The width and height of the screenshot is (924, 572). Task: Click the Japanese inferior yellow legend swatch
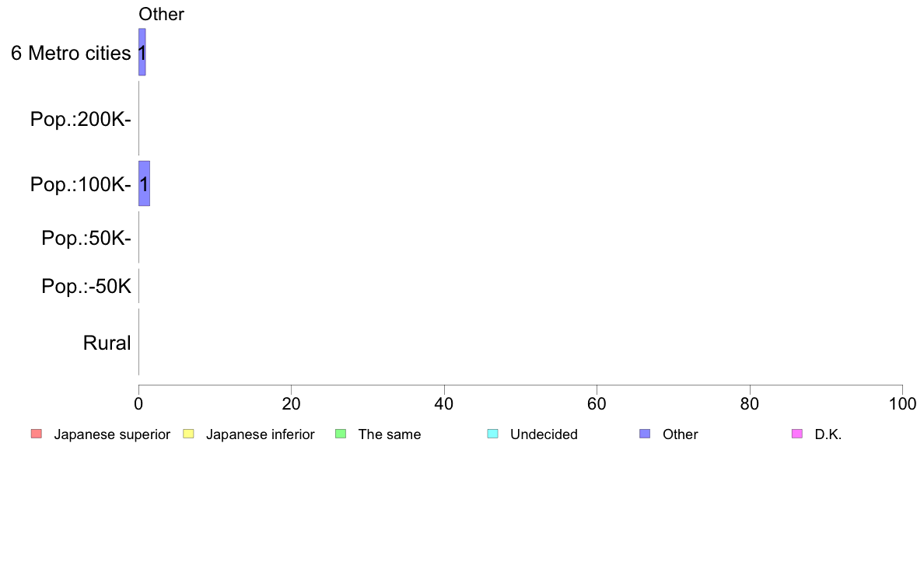(188, 434)
